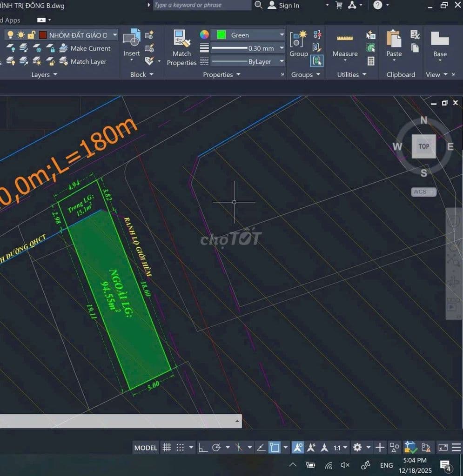The image size is (463, 476).
Task: Open Autodesk App Store cart icon
Action: coord(339,5)
